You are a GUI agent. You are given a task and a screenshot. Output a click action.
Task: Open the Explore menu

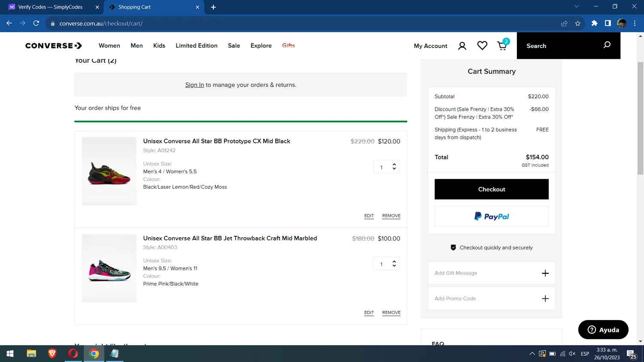pos(261,45)
